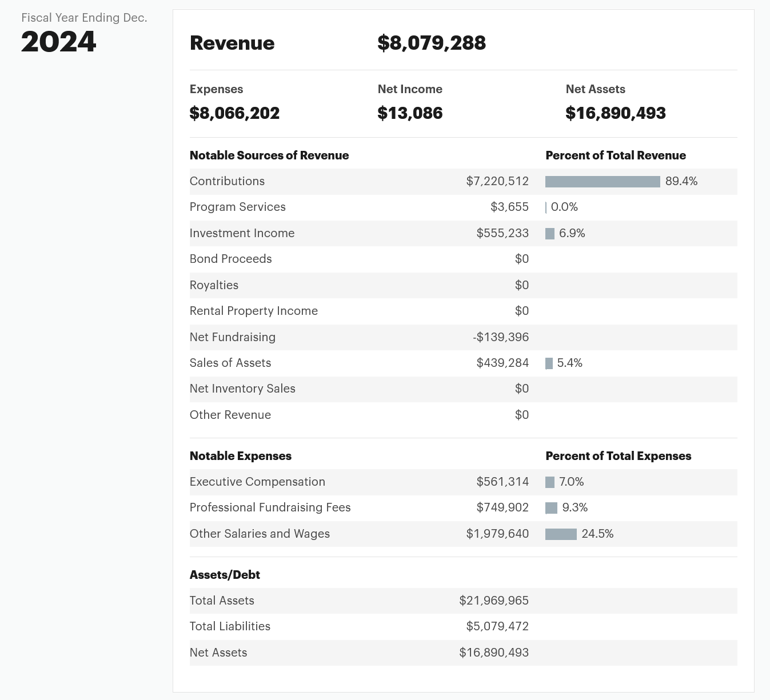The width and height of the screenshot is (770, 700).
Task: Select the 5.4% Sales of Assets percentage
Action: pos(570,363)
